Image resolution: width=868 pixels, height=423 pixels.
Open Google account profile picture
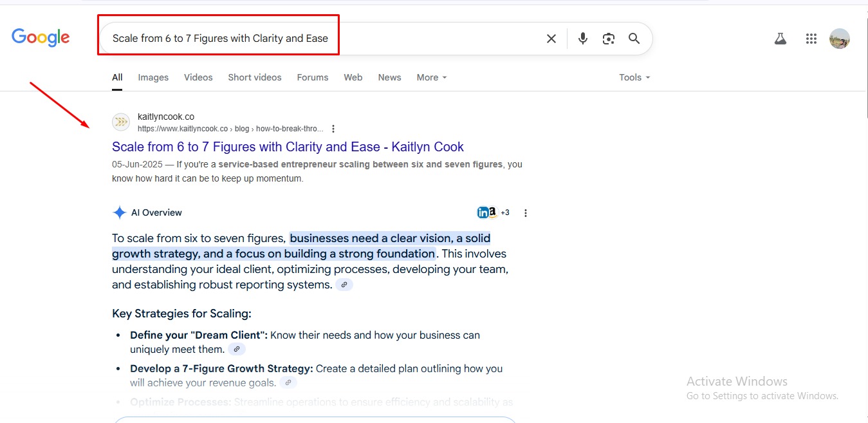coord(840,39)
